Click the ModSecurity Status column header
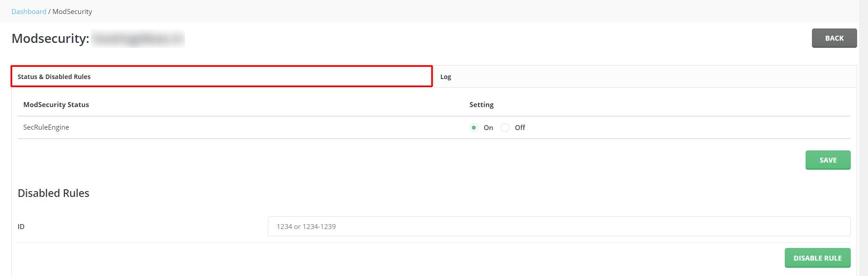Image resolution: width=868 pixels, height=276 pixels. pos(56,105)
